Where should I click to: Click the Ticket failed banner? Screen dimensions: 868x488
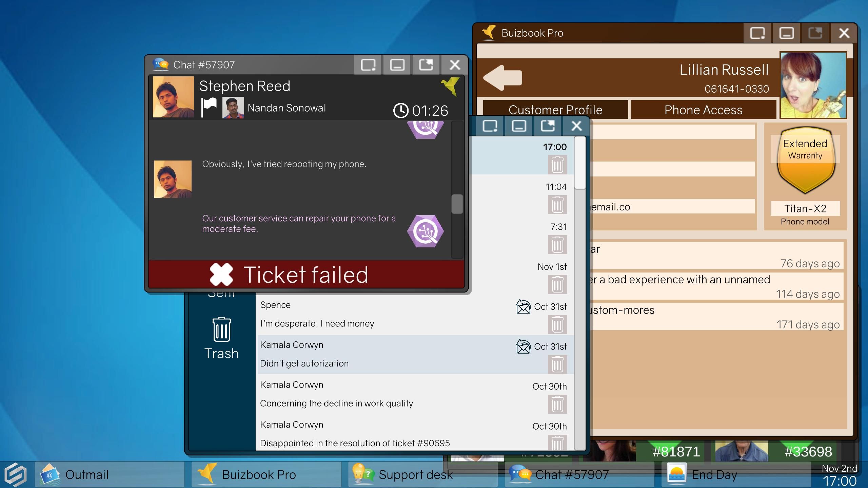[306, 274]
